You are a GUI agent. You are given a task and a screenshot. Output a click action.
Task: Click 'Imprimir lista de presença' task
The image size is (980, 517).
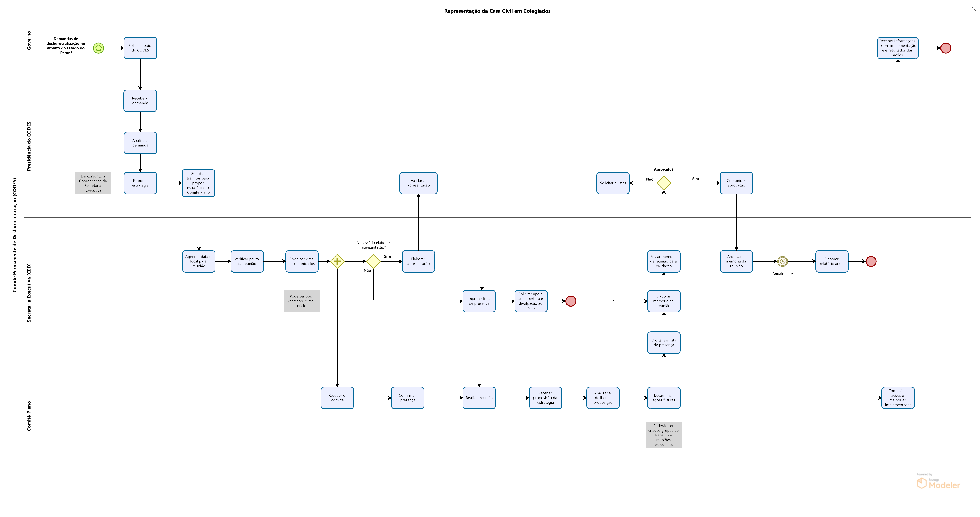point(479,301)
